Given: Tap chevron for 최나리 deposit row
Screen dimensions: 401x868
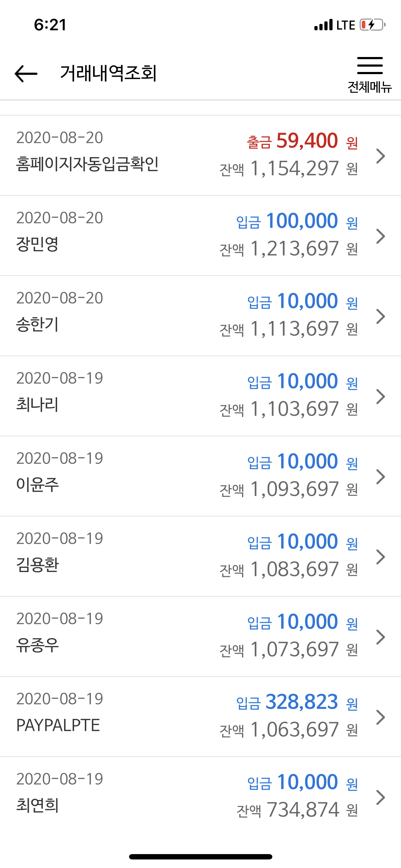Looking at the screenshot, I should pos(381,397).
